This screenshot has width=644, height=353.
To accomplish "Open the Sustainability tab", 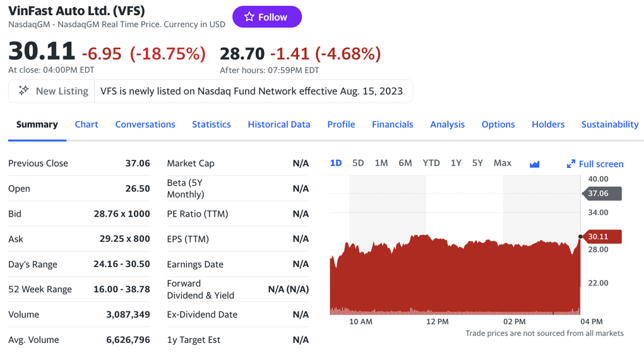I will point(610,124).
